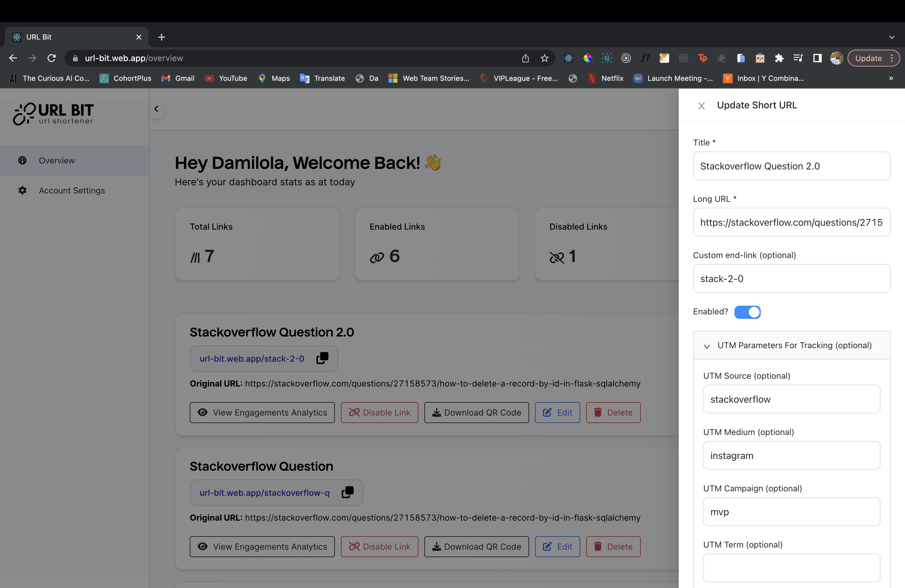Edit the Stackoverflow Question 2.0 link
The image size is (905, 588).
[557, 412]
